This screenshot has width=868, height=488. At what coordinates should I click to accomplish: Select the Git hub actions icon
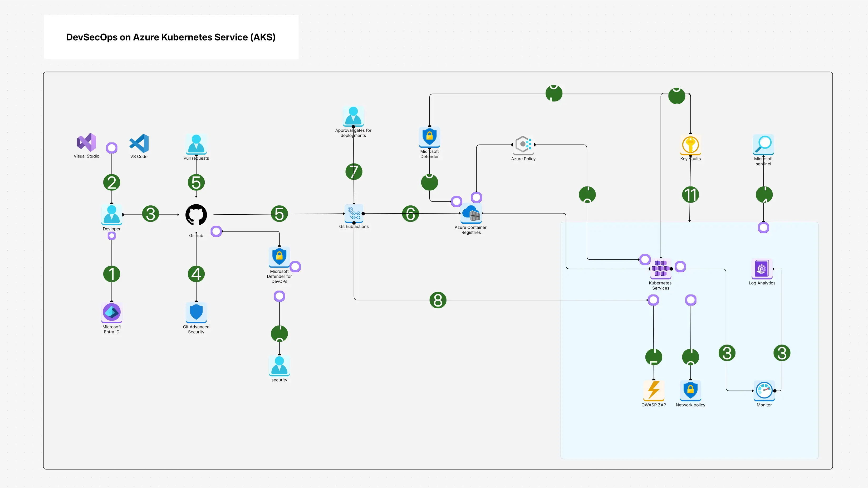(354, 214)
